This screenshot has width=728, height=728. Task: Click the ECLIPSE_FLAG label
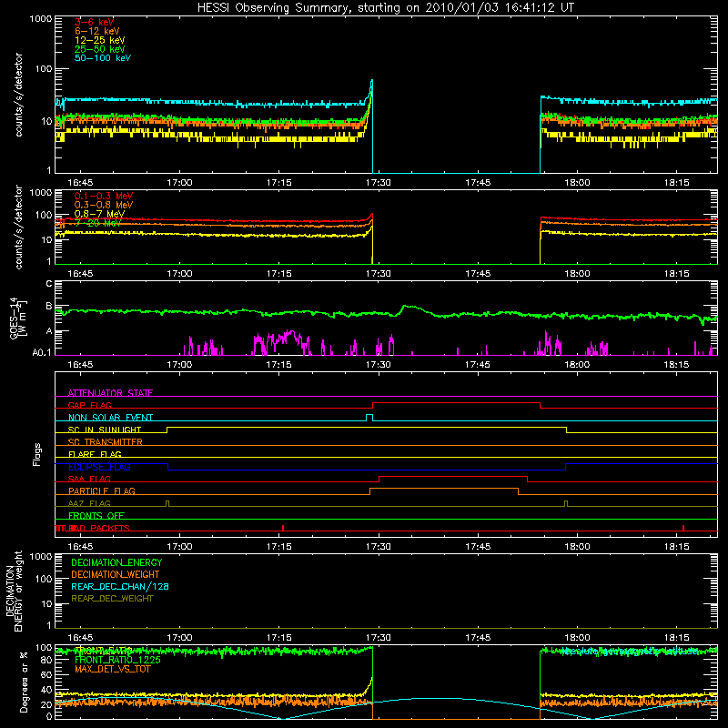[99, 467]
